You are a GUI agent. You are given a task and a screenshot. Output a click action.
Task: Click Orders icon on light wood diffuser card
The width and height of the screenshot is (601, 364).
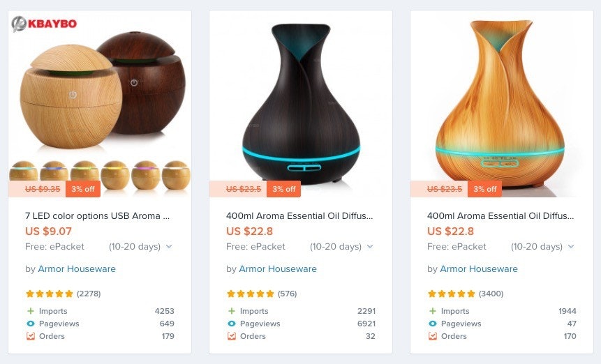pyautogui.click(x=432, y=336)
